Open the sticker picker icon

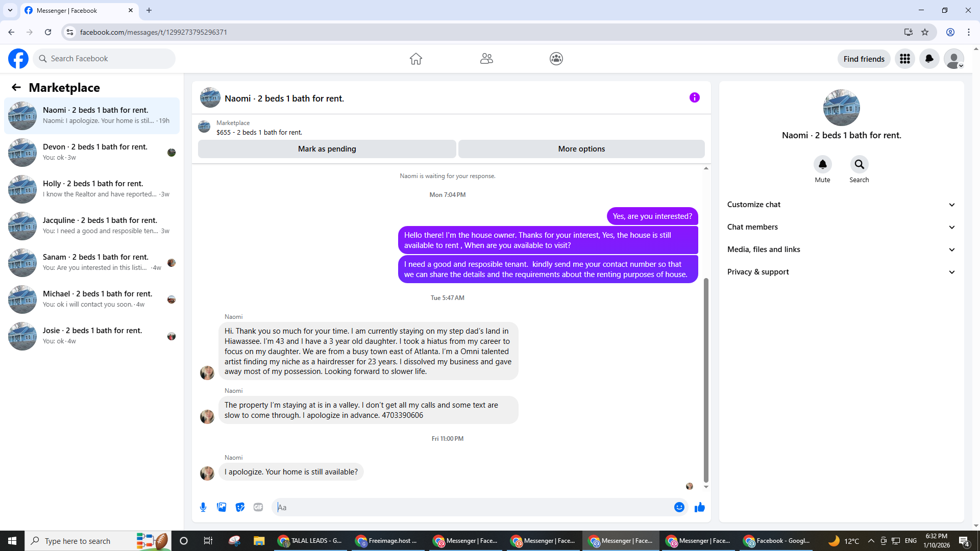(240, 507)
